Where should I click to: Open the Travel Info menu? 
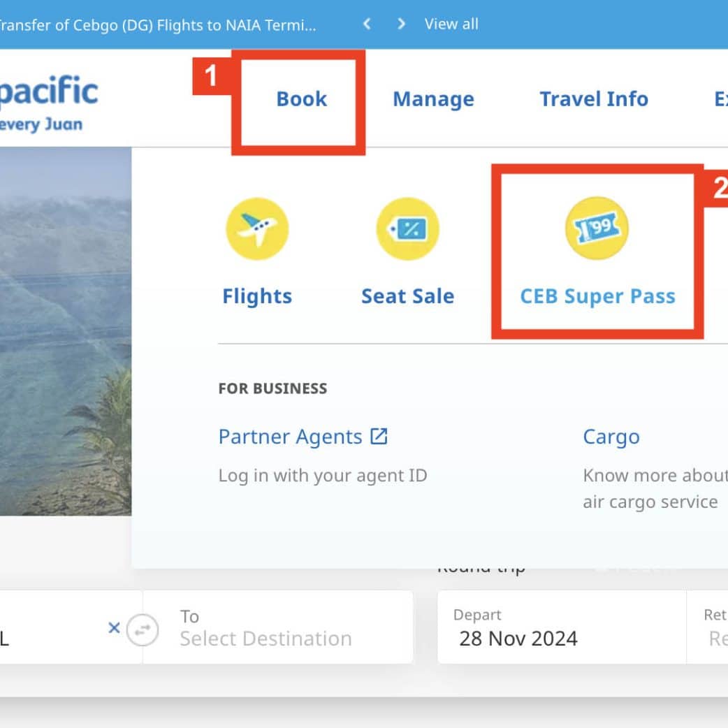click(594, 99)
